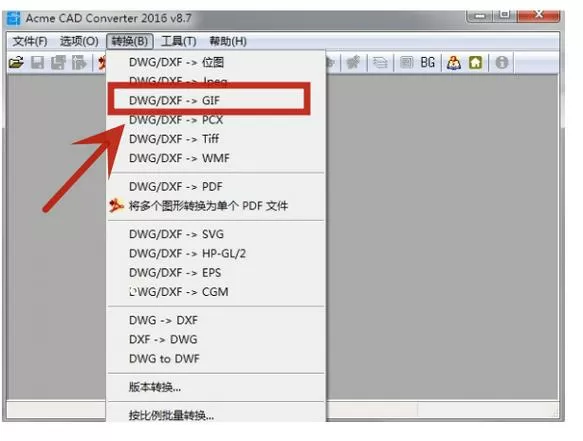Click the gray info About icon
Image resolution: width=583 pixels, height=441 pixels.
point(502,62)
